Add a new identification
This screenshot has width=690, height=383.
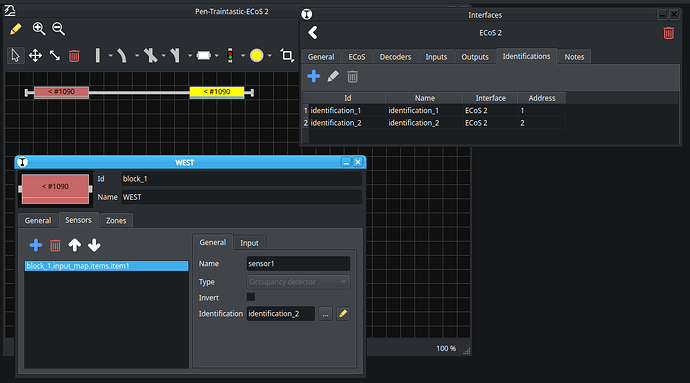click(x=314, y=77)
